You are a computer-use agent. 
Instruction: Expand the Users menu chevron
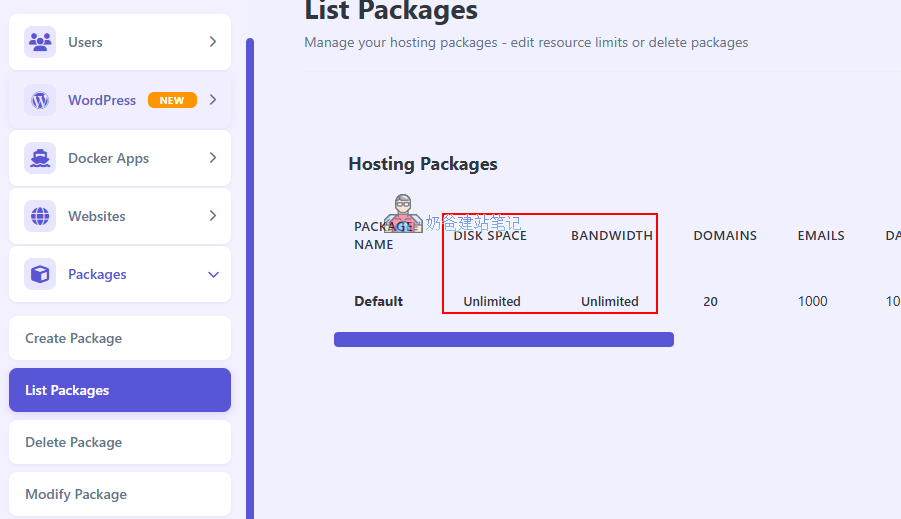pyautogui.click(x=213, y=42)
